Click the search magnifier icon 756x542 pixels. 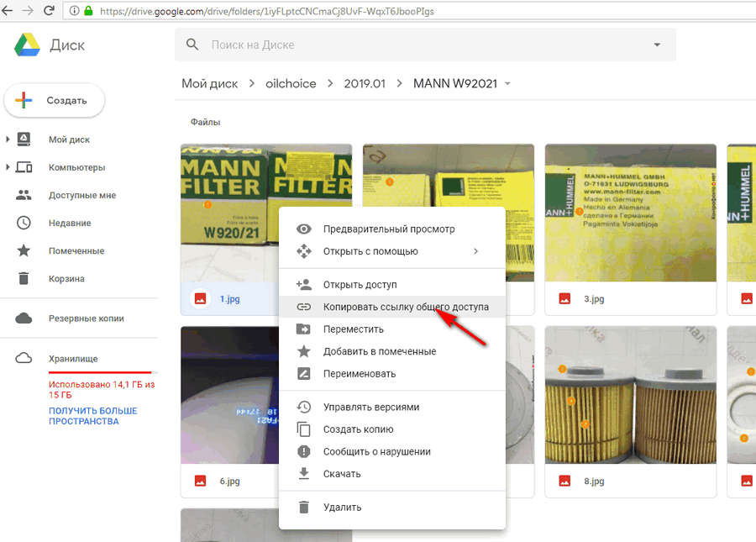tap(193, 45)
